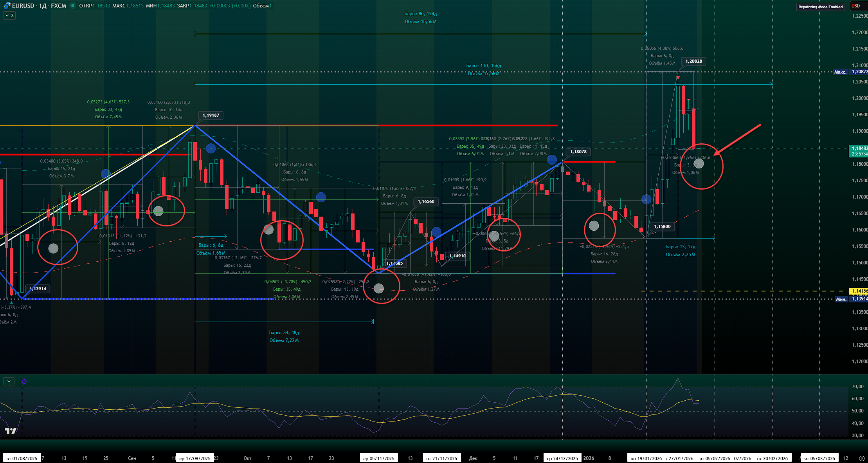Click the TradingView logo
Image resolution: width=868 pixels, height=463 pixels.
pyautogui.click(x=11, y=431)
